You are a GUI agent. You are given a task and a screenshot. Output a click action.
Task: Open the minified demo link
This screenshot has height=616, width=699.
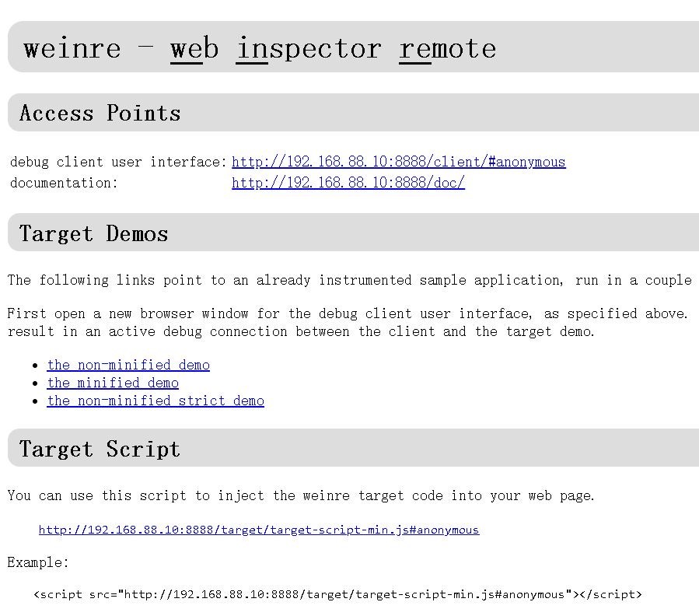pyautogui.click(x=113, y=383)
